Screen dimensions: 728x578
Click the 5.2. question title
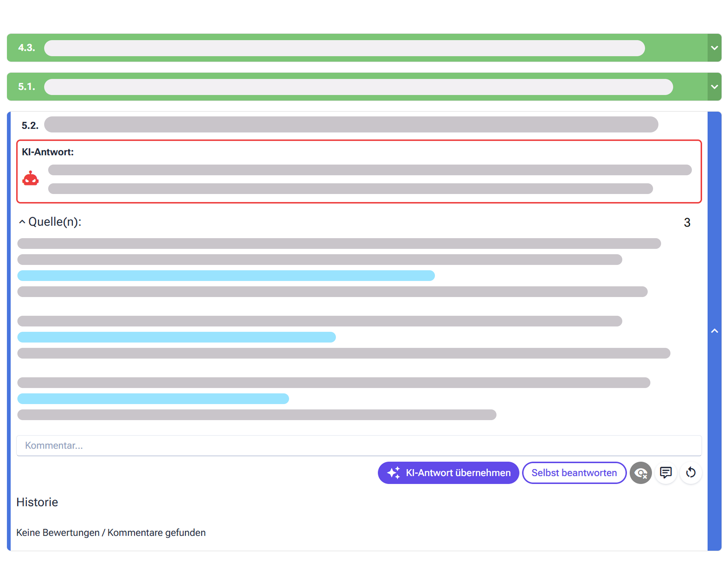[x=351, y=124]
